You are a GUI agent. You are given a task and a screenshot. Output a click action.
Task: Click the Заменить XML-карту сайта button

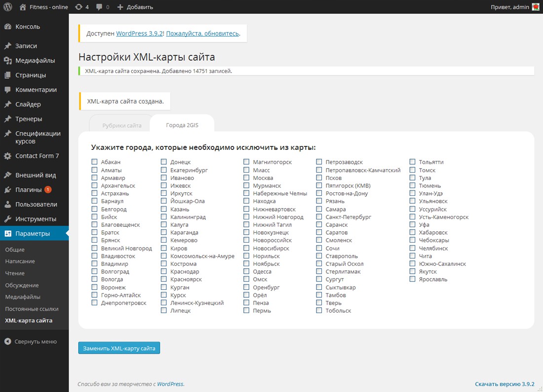coord(119,348)
